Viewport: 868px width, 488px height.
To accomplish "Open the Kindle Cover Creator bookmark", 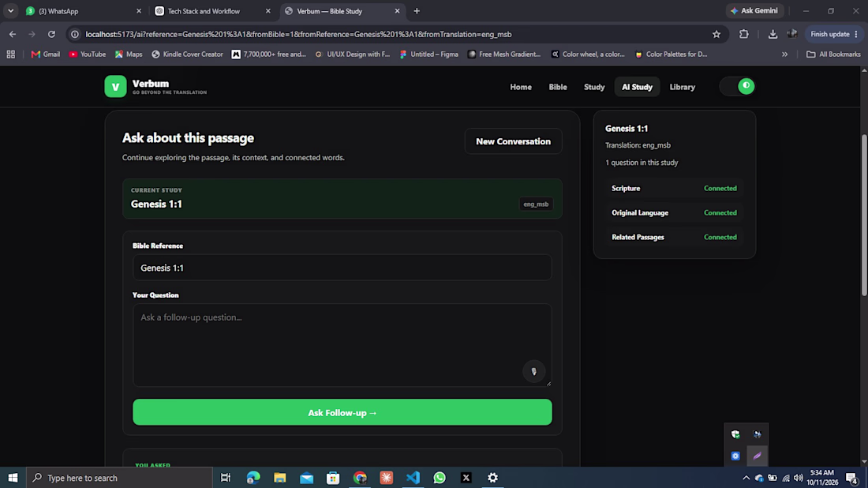I will pyautogui.click(x=187, y=54).
